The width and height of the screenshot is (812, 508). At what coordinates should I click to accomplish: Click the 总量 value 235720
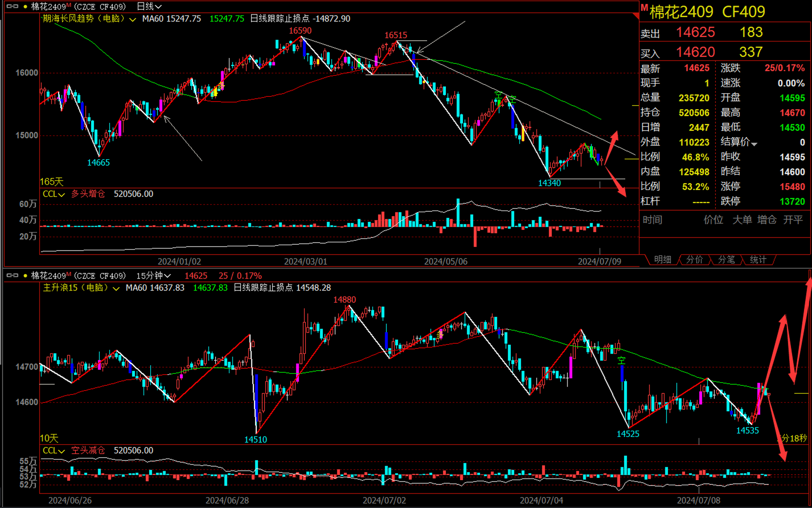click(694, 98)
